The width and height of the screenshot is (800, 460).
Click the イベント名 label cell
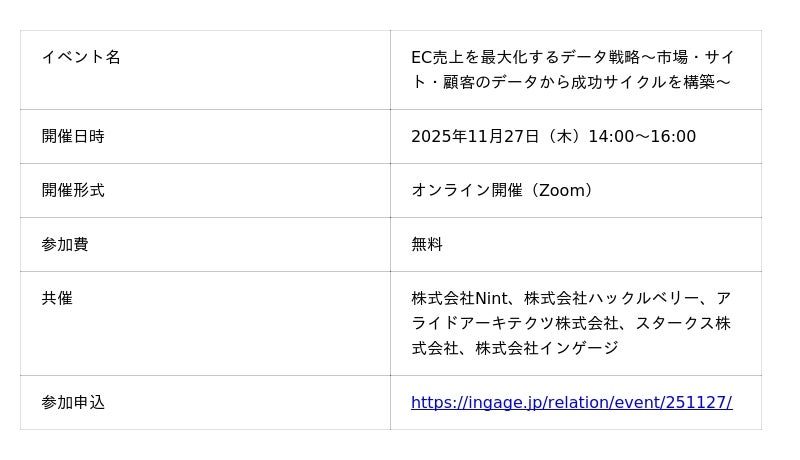click(x=81, y=57)
